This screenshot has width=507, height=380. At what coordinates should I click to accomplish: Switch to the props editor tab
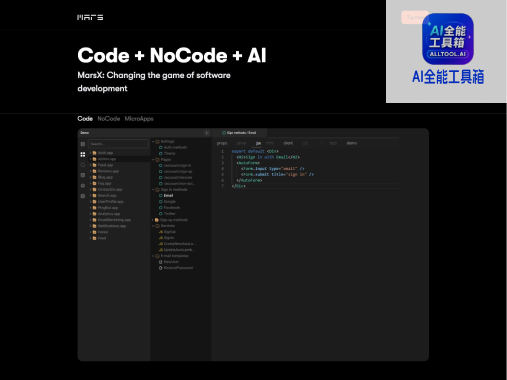(x=222, y=143)
